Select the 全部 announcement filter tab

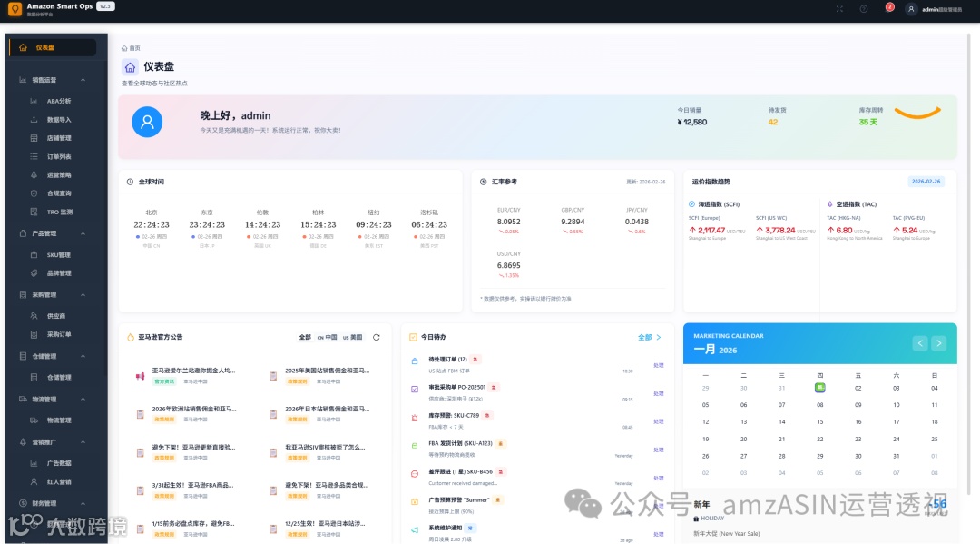pos(304,337)
